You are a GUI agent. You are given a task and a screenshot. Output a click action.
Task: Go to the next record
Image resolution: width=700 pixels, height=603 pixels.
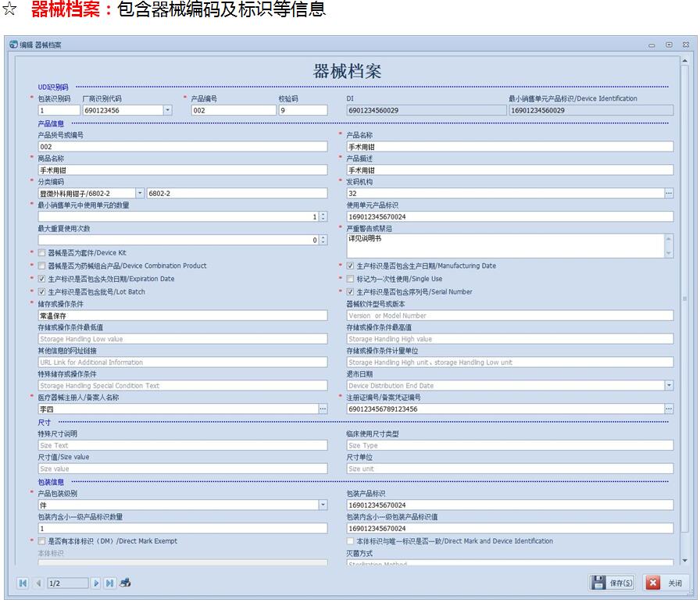coord(95,583)
